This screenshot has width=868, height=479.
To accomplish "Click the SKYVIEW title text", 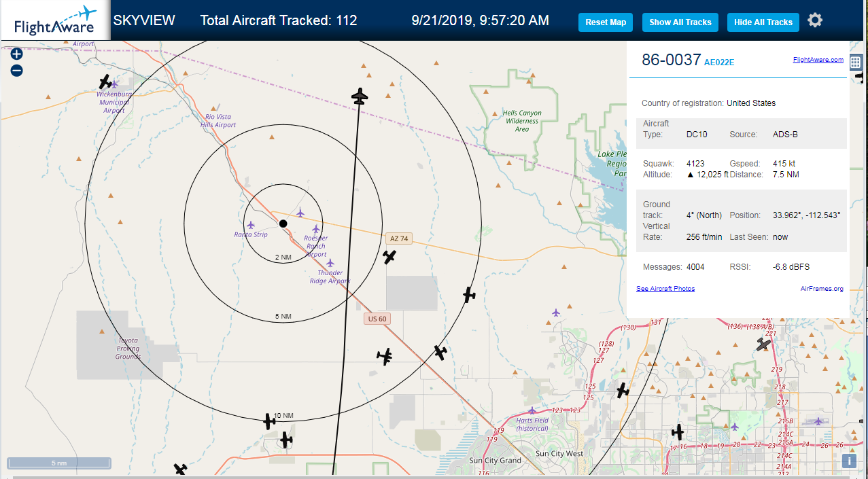I will click(x=144, y=20).
